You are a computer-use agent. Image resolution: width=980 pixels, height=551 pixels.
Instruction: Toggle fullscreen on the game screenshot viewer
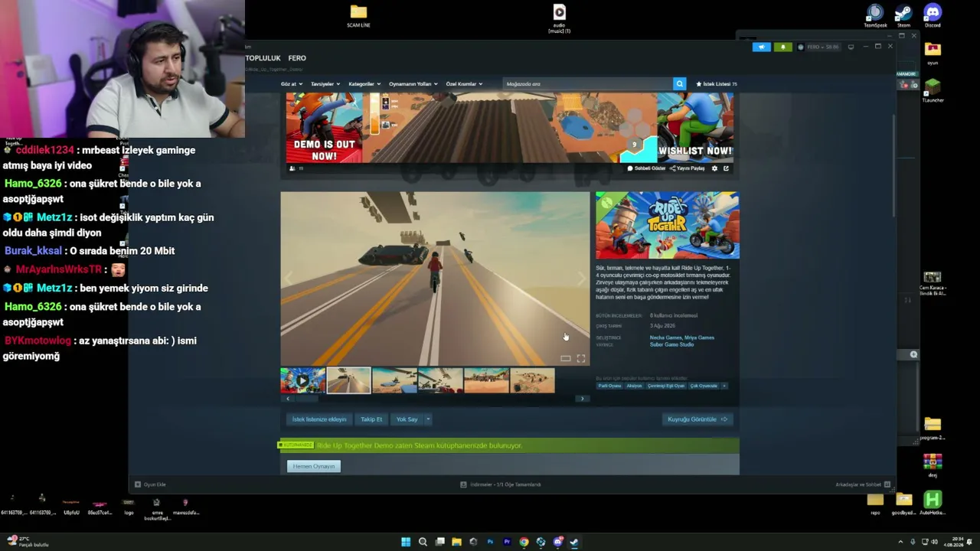click(x=581, y=358)
